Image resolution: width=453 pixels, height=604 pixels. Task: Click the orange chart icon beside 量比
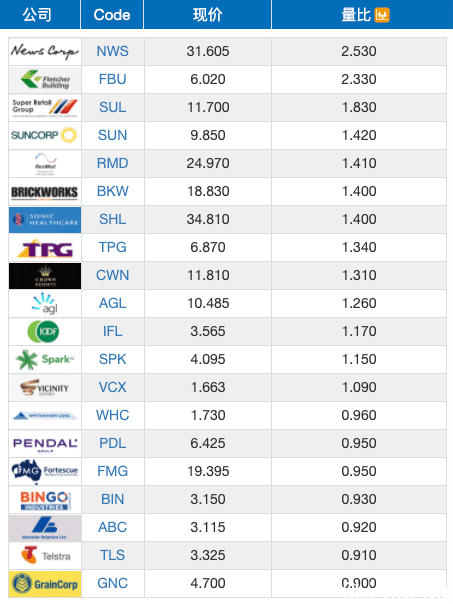(382, 15)
